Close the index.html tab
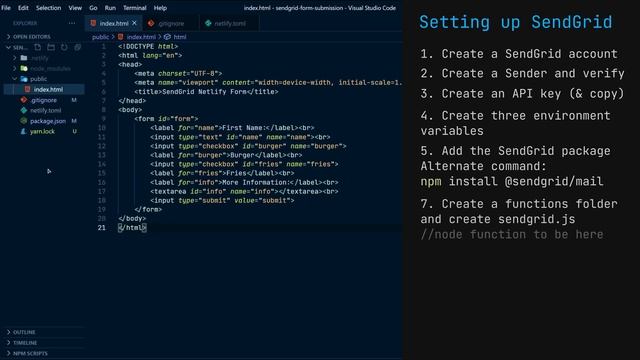Screen dimensions: 640x360 tap(134, 23)
